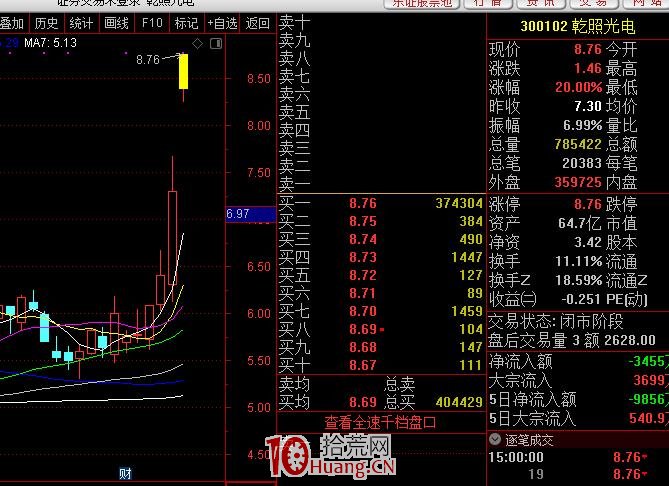Add stock via +自选 button
Image resolution: width=669 pixels, height=486 pixels.
pyautogui.click(x=222, y=23)
